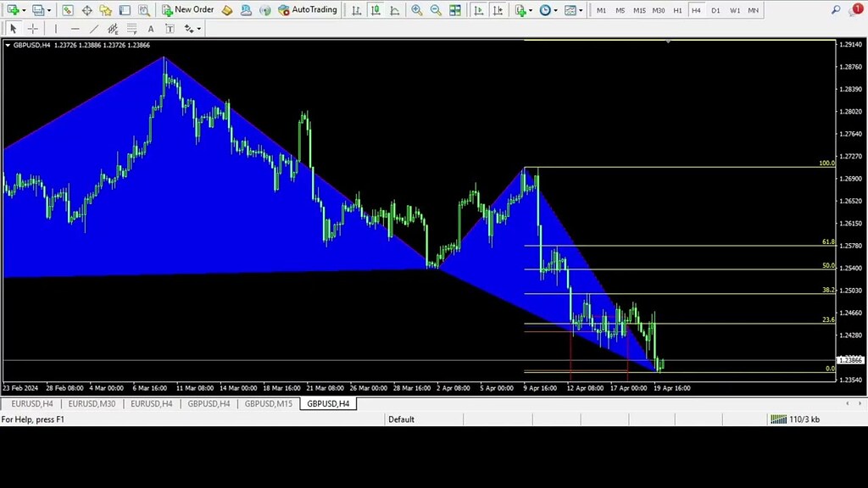Select the Fibonacci Retracement drawing tool

point(112,28)
